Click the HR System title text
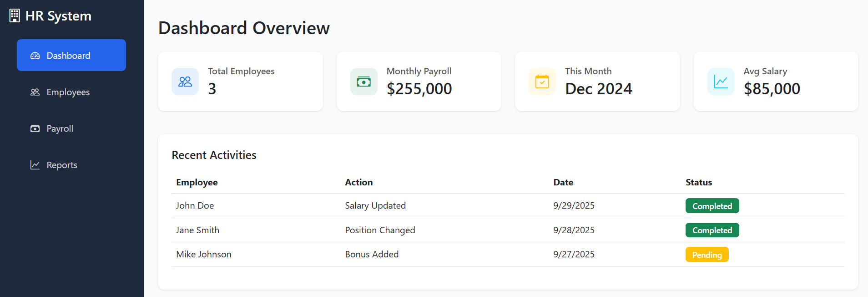Viewport: 868px width, 297px height. coord(58,16)
